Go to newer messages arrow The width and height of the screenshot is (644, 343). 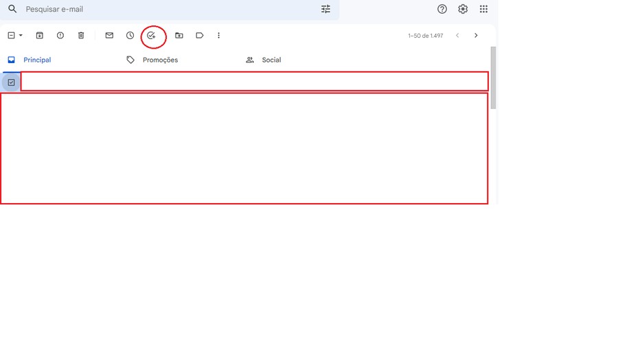pos(457,36)
